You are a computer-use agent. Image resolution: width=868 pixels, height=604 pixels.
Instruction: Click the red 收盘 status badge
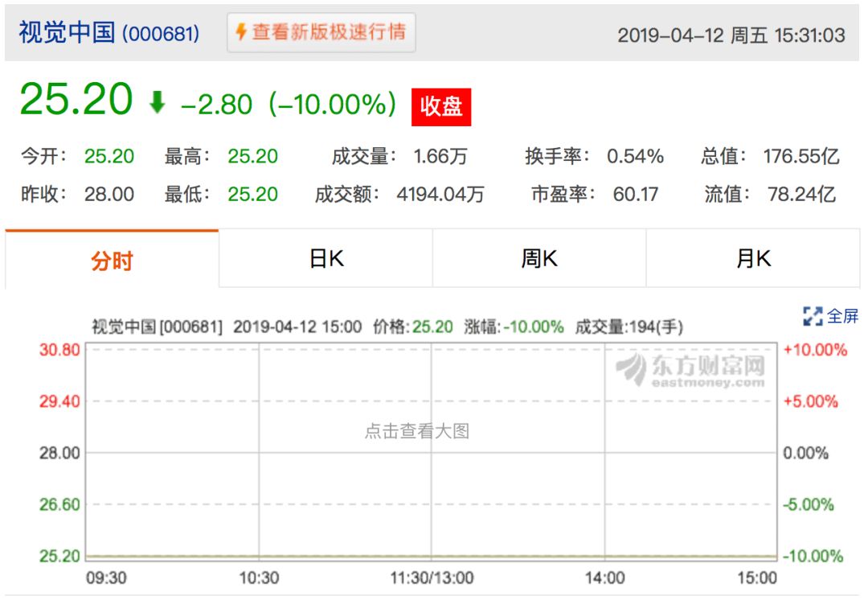(x=441, y=107)
